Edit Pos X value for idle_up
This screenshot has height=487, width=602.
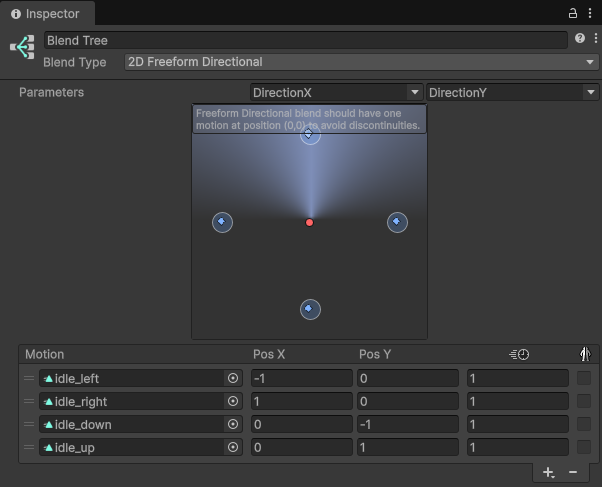pos(302,447)
